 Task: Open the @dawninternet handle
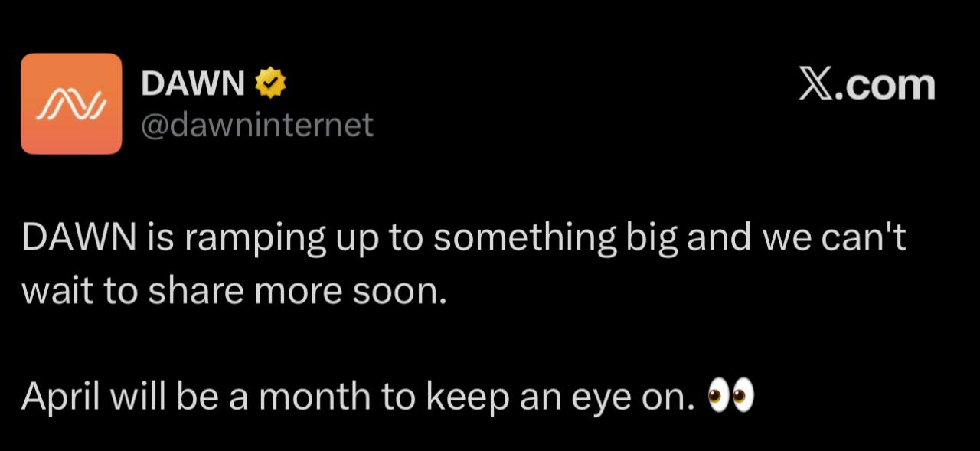(x=257, y=124)
